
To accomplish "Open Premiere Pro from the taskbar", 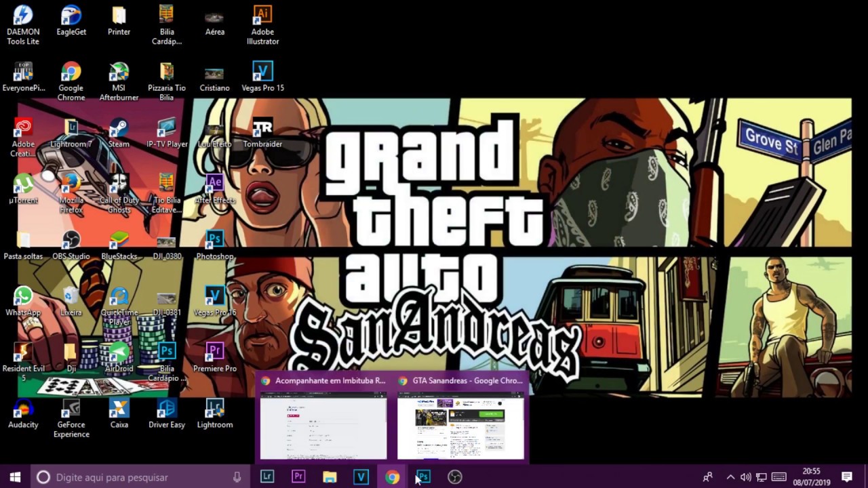I will 298,477.
